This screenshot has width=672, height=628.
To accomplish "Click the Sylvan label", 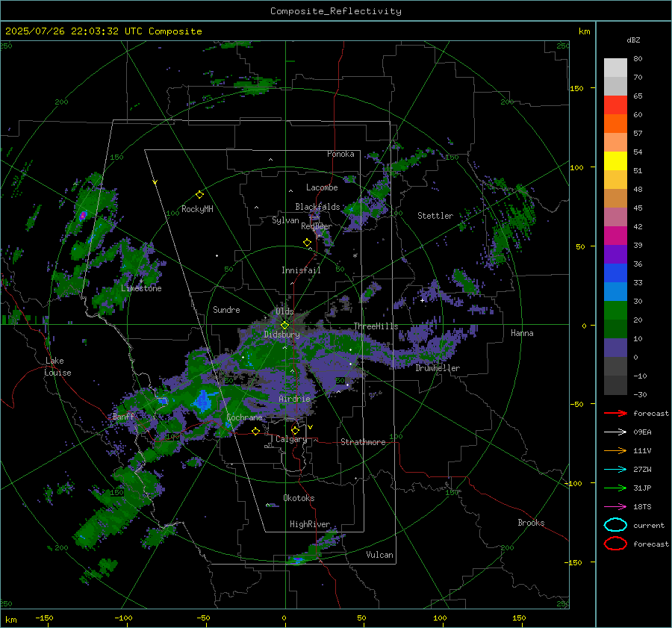I will (x=285, y=220).
